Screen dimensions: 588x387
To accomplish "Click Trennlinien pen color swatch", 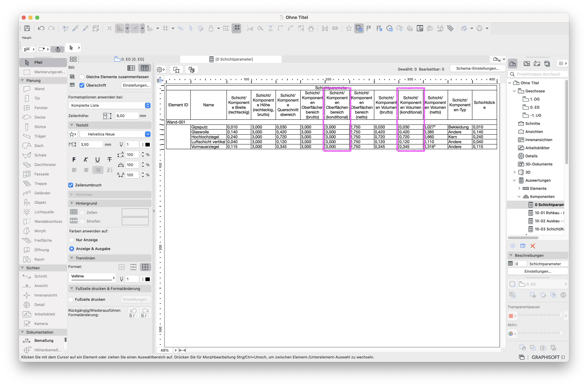I will pos(146,279).
